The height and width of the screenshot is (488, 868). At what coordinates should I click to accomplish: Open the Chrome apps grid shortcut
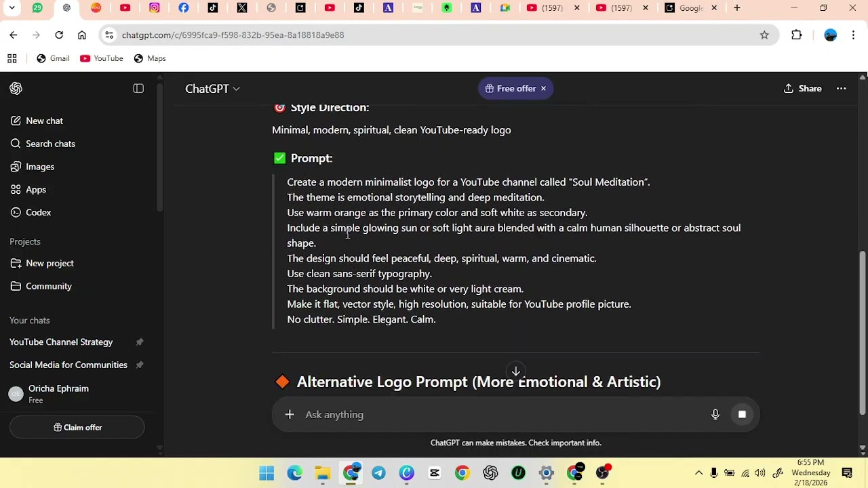click(x=12, y=58)
